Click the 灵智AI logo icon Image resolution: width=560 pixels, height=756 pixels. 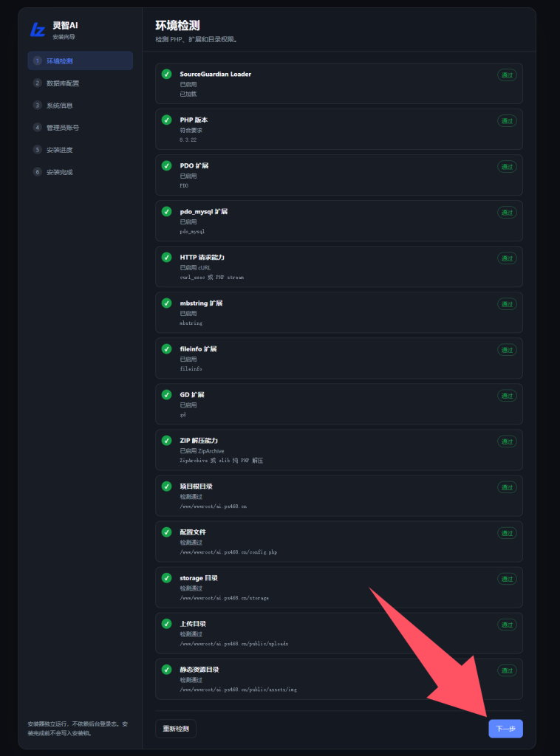(x=38, y=30)
